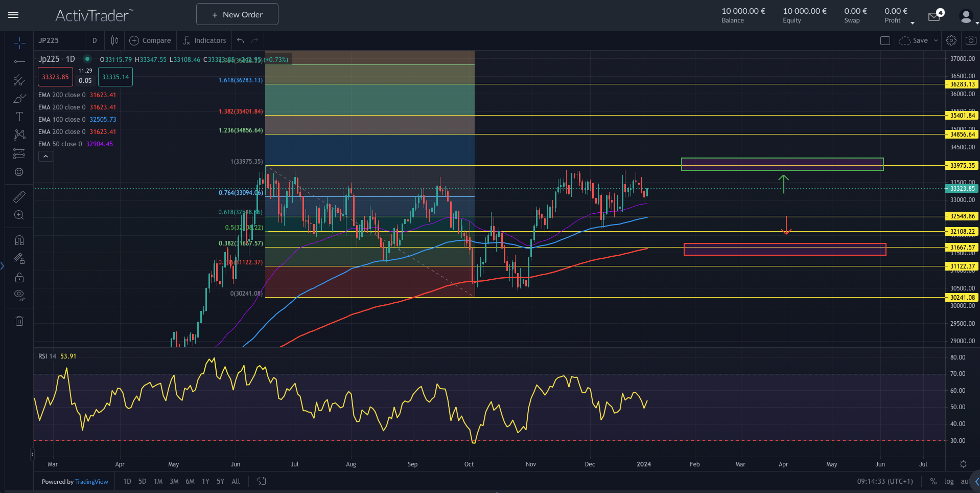Hide all drawings with eye icon
980x493 pixels.
point(19,295)
